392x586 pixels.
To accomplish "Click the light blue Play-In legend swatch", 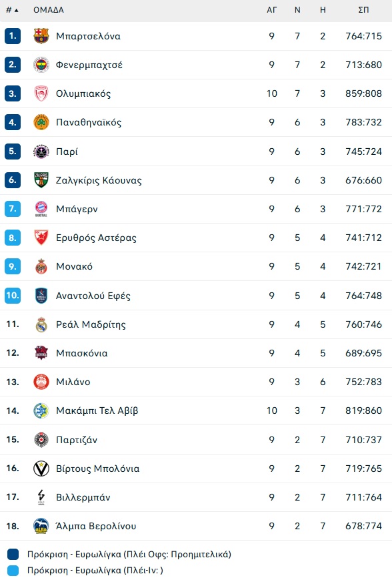I will click(13, 570).
